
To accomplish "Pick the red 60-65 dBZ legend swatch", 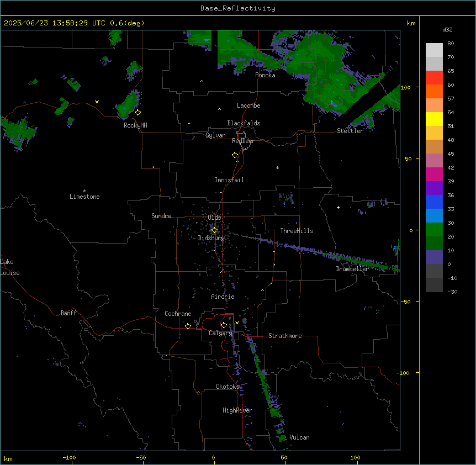I will click(434, 78).
